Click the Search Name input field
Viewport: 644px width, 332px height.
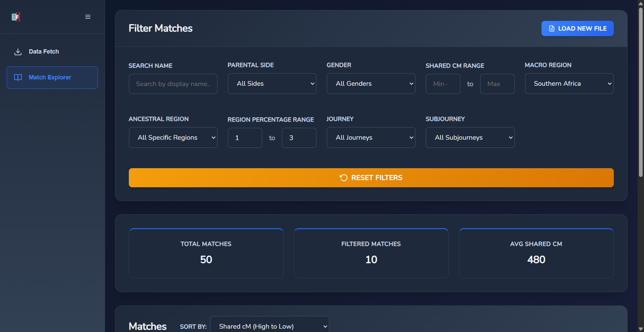pos(173,84)
